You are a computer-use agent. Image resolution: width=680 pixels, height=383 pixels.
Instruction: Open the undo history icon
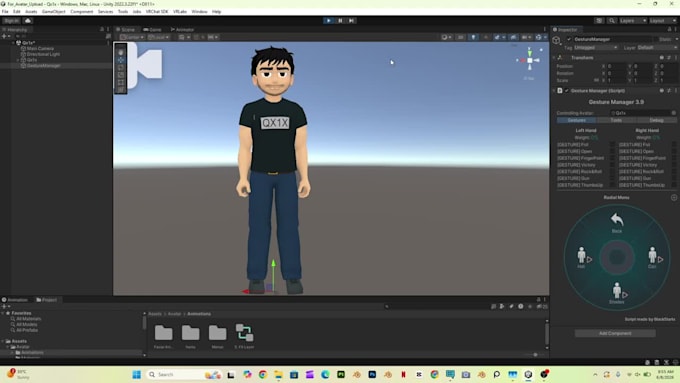tap(599, 20)
